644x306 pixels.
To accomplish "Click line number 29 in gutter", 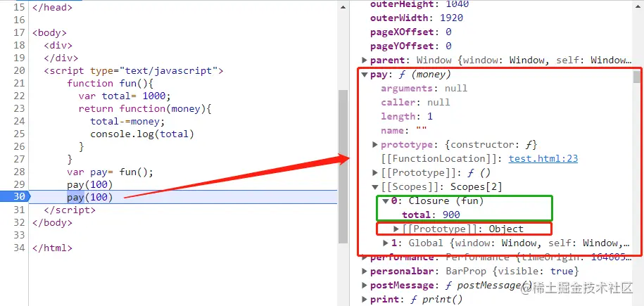I will [19, 184].
